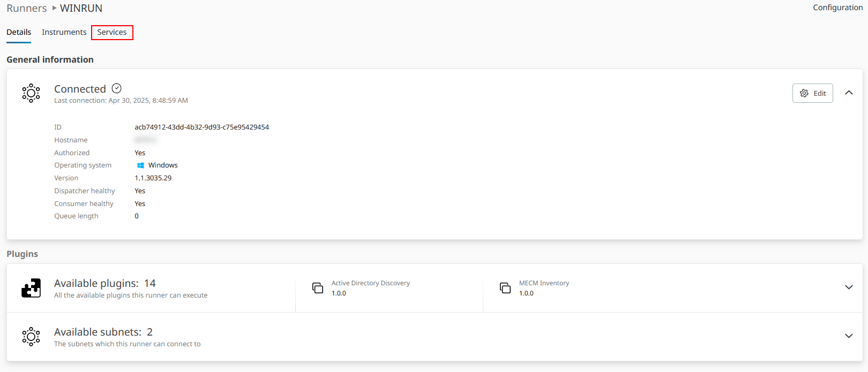Click the Available subnets network icon

(31, 337)
